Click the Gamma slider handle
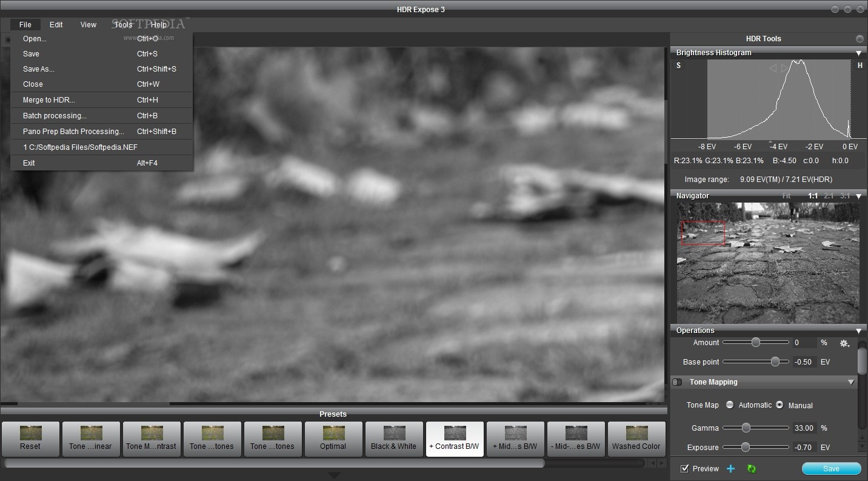The height and width of the screenshot is (481, 868). click(x=746, y=428)
